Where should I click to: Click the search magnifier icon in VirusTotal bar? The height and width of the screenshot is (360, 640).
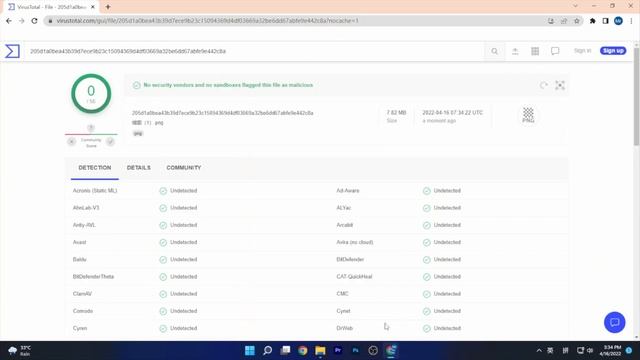point(494,51)
